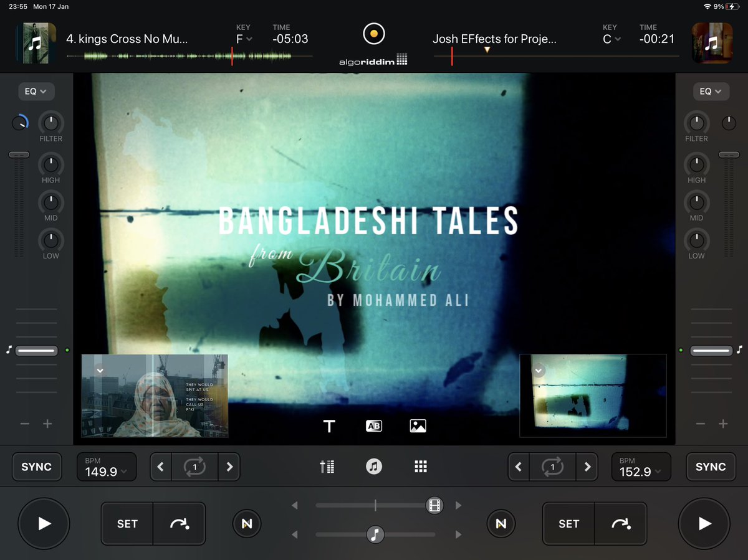
Task: Open left deck album art thumbnail
Action: tap(36, 43)
